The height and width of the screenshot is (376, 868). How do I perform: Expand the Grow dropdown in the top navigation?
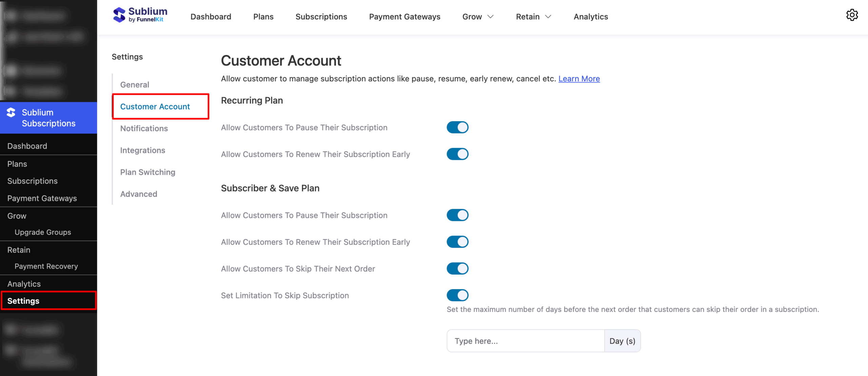click(x=477, y=16)
